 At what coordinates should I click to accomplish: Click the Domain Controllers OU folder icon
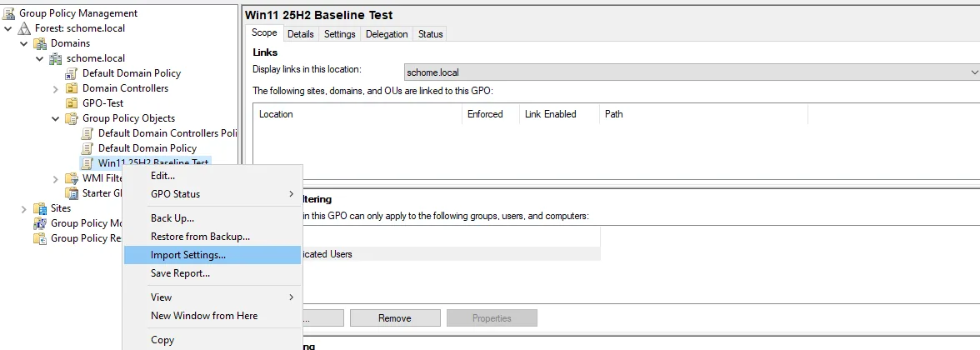point(72,88)
